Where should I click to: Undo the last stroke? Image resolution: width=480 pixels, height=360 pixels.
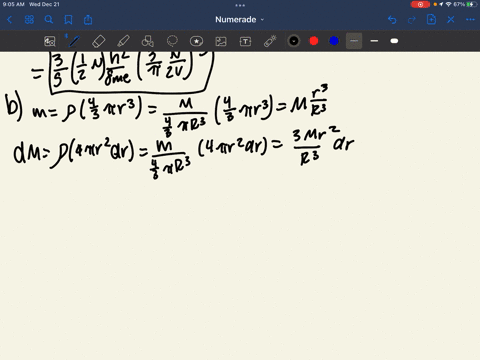click(x=392, y=20)
